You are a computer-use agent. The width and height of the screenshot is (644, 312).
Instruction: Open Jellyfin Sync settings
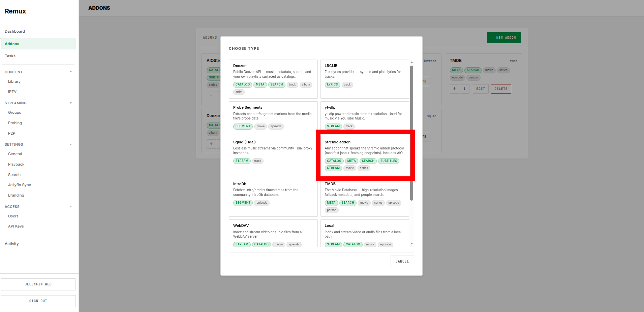click(x=20, y=185)
